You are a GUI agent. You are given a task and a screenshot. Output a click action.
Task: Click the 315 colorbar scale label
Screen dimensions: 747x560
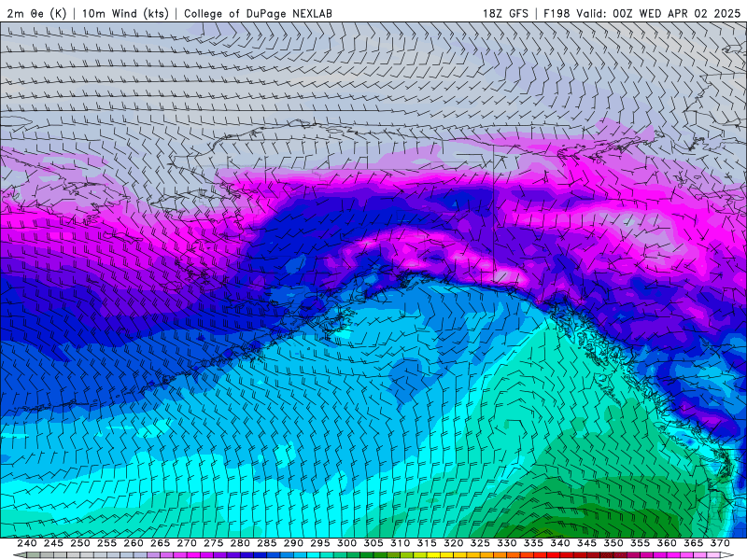[427, 543]
